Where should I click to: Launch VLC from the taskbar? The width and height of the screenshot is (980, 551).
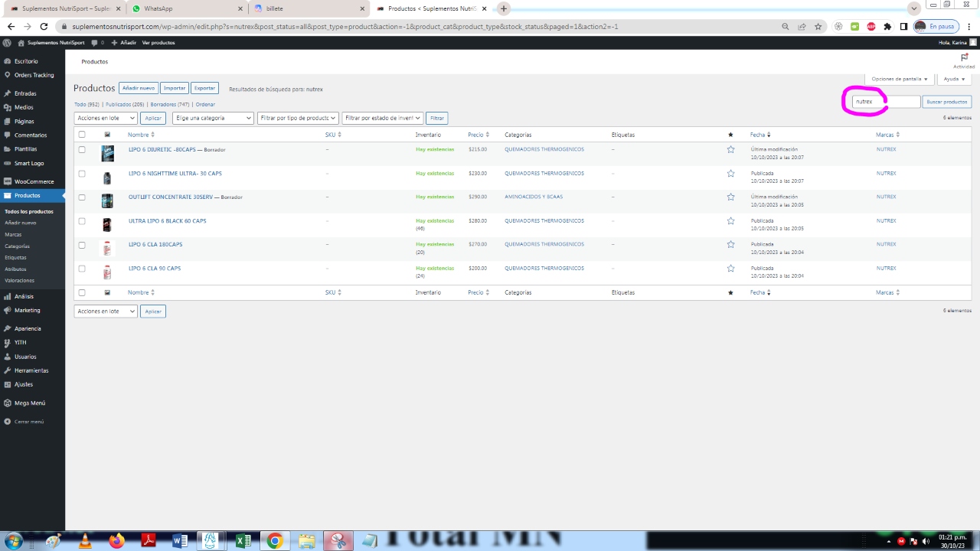pos(86,541)
